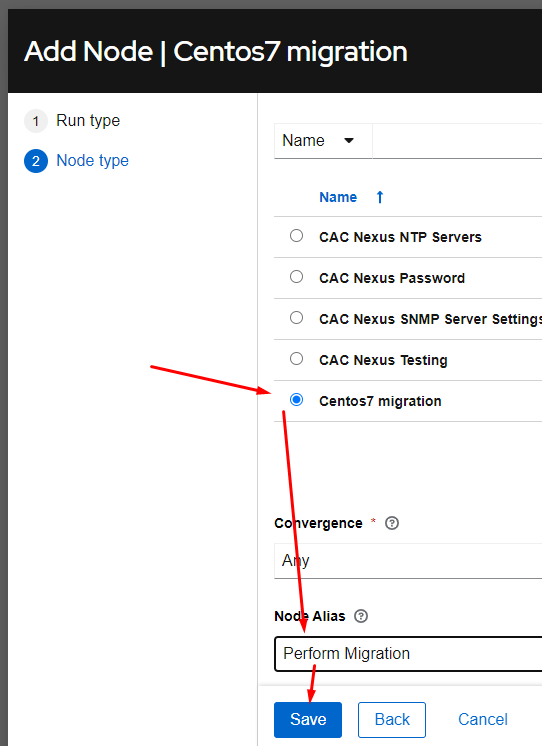Select the CAC Nexus Password radio button
Screen dimensions: 542x746
(296, 276)
